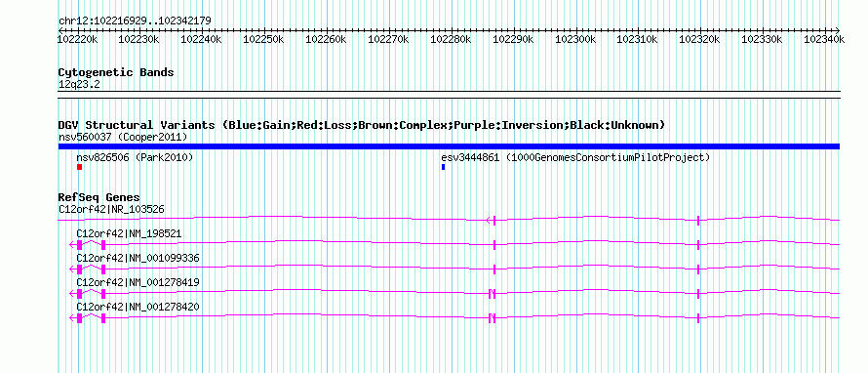Click the long blue nsv560037 gain bar
868x373 pixels.
(x=449, y=146)
